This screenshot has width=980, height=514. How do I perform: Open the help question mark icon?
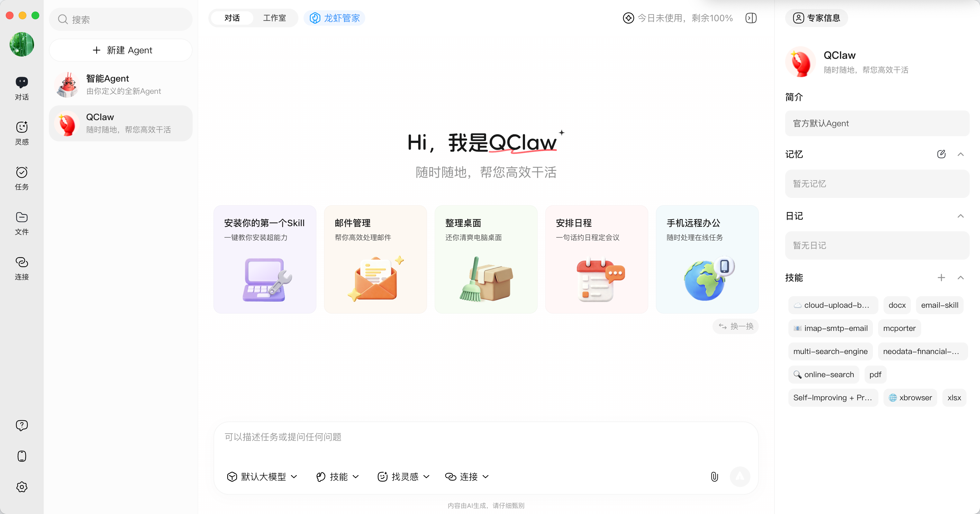22,425
